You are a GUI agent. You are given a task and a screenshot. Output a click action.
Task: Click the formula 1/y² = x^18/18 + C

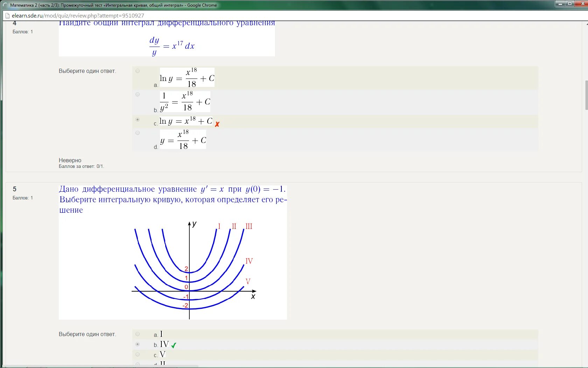pos(185,102)
